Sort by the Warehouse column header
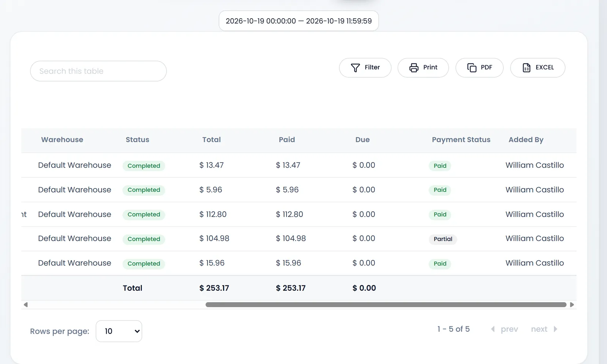The image size is (607, 364). click(x=62, y=140)
